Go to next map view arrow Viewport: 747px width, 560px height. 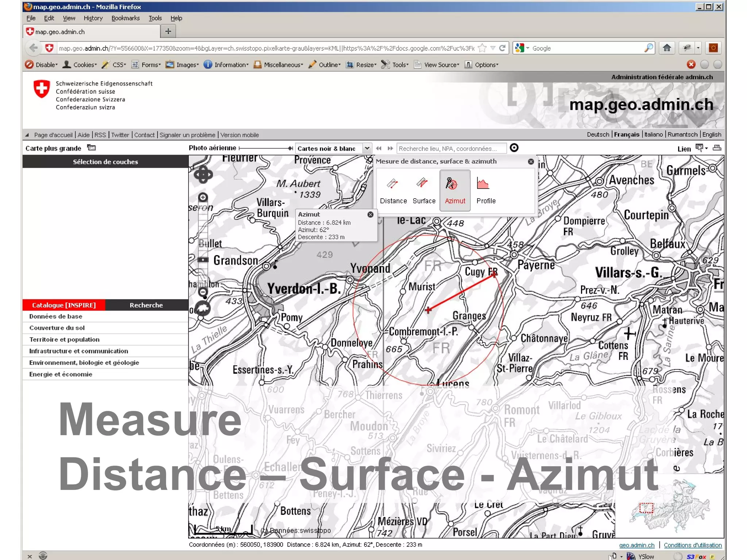tap(390, 148)
